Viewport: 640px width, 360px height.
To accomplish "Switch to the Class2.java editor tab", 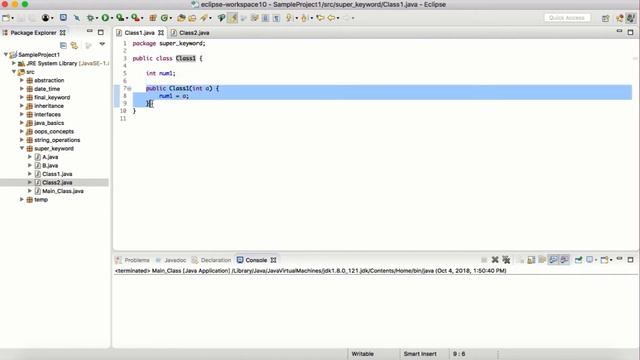I will click(x=190, y=33).
